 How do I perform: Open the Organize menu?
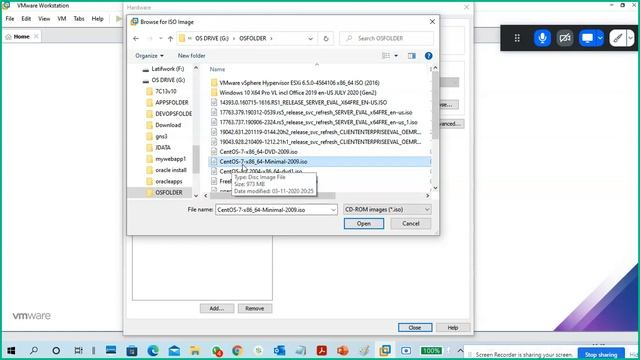click(149, 56)
